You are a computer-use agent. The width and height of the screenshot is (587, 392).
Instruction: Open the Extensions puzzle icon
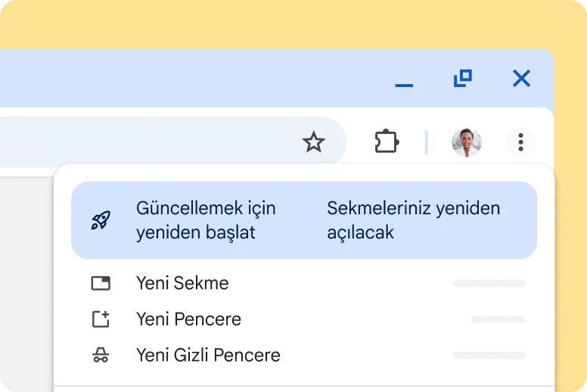pyautogui.click(x=387, y=142)
